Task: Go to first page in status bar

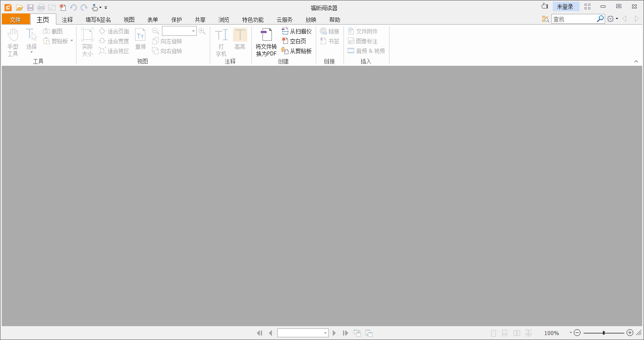Action: click(x=259, y=333)
